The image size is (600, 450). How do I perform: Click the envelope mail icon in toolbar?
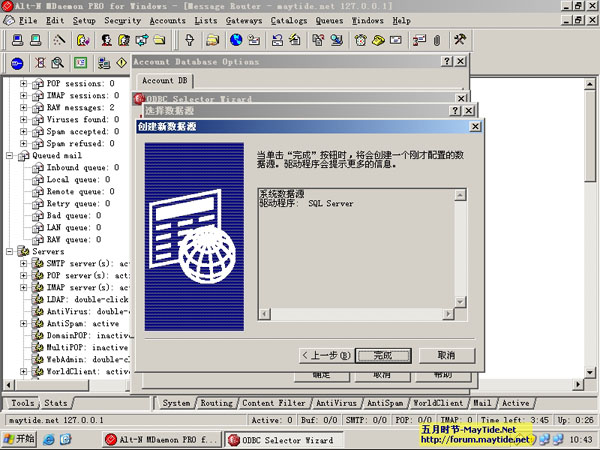395,41
